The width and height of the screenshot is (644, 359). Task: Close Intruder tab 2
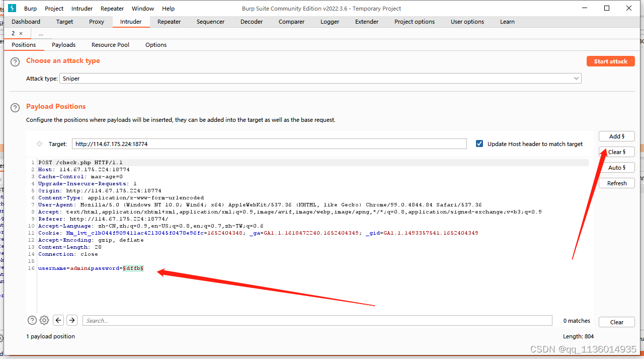point(21,33)
